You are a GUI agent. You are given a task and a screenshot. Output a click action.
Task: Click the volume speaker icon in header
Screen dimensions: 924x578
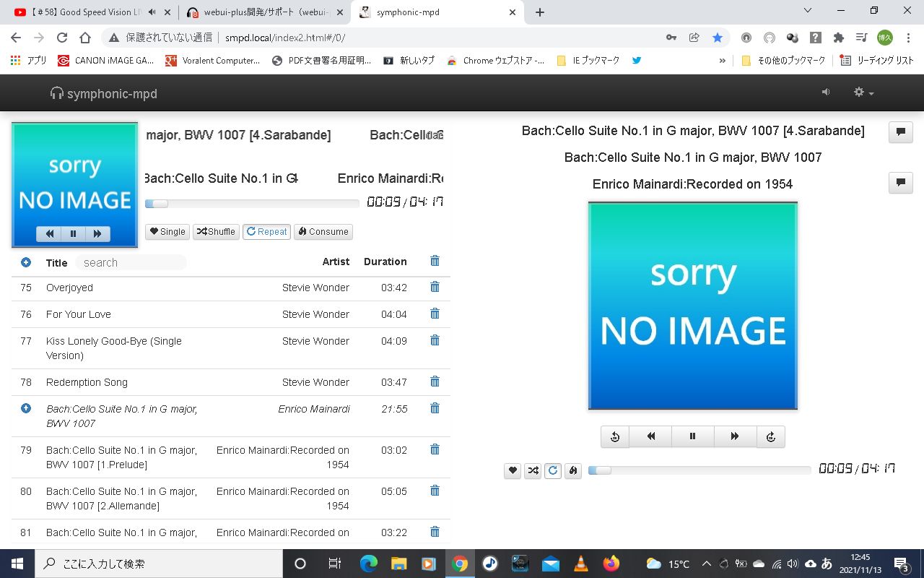click(x=826, y=92)
